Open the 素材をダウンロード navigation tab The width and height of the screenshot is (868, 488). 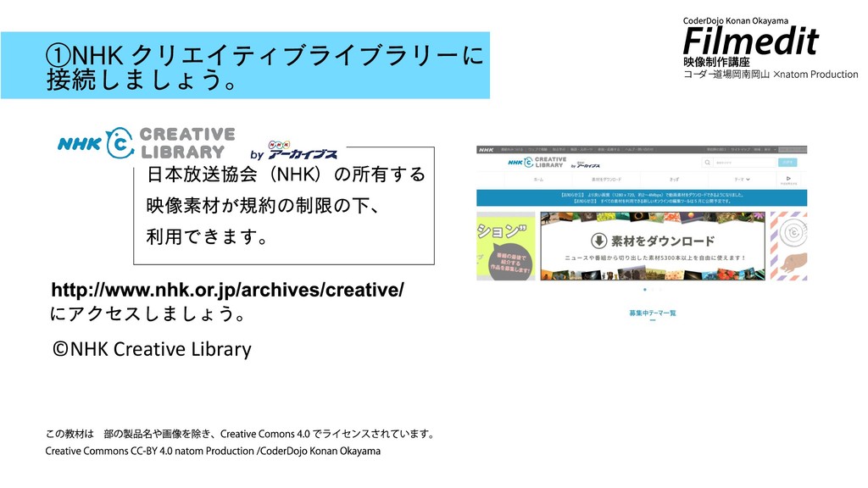point(606,180)
